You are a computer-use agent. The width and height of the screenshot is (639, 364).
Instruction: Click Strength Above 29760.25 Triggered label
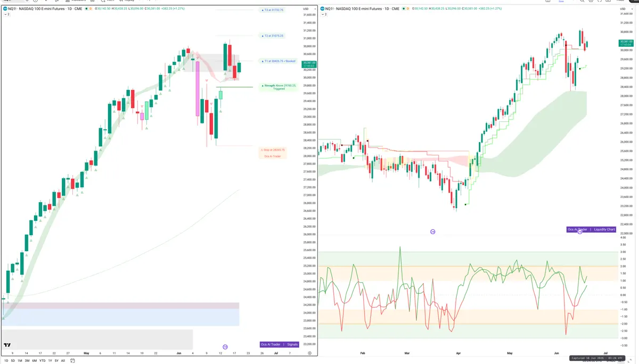click(x=280, y=87)
